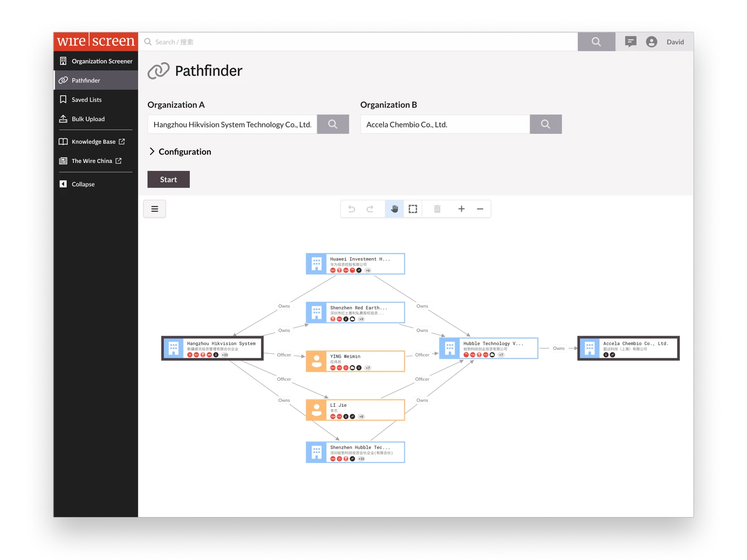This screenshot has height=560, width=747.
Task: Click the building icon on Huawei Investment node
Action: [x=317, y=264]
